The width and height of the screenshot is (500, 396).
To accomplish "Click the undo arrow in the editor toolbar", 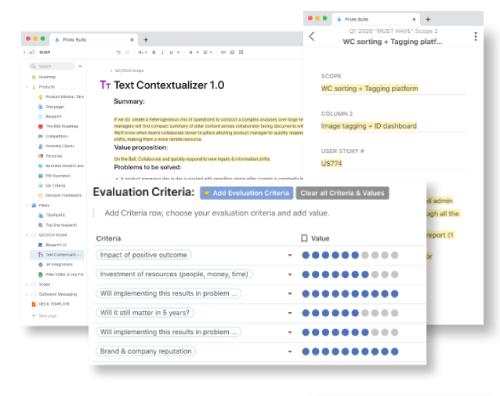I will (x=118, y=52).
